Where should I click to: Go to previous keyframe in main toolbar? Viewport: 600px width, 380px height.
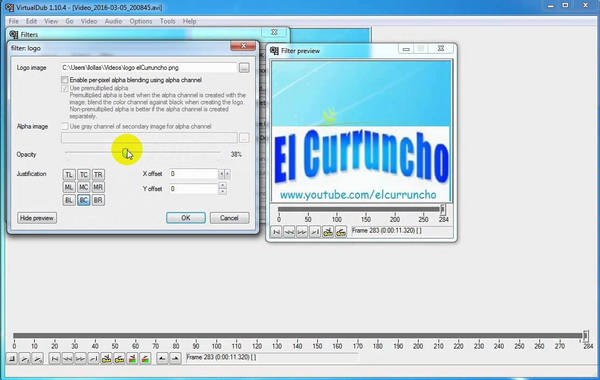[106, 359]
